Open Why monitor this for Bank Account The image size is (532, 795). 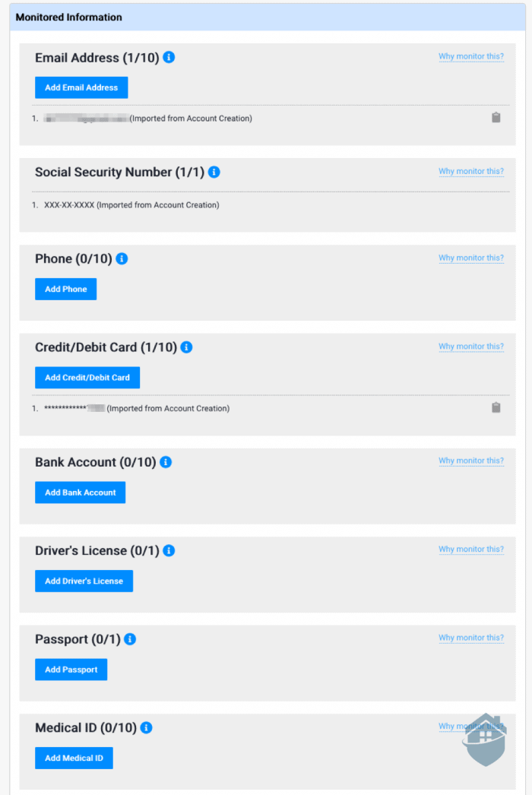pos(471,461)
